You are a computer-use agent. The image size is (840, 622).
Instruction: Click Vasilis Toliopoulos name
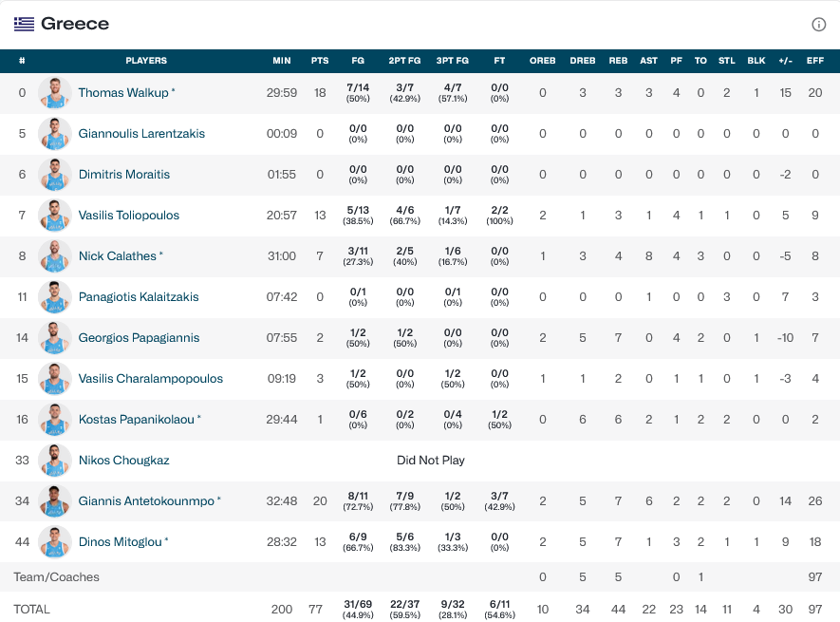[128, 216]
